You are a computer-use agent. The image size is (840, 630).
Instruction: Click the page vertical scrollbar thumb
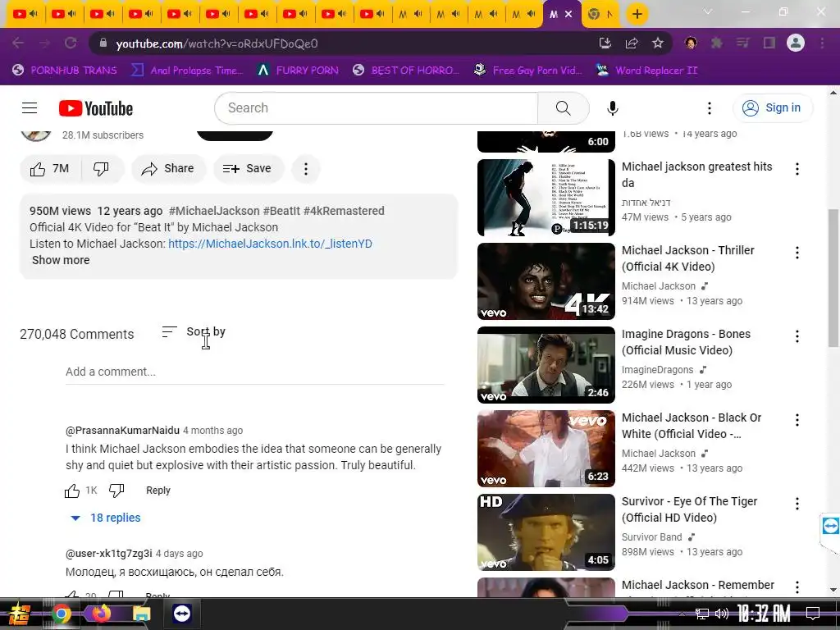[833, 277]
